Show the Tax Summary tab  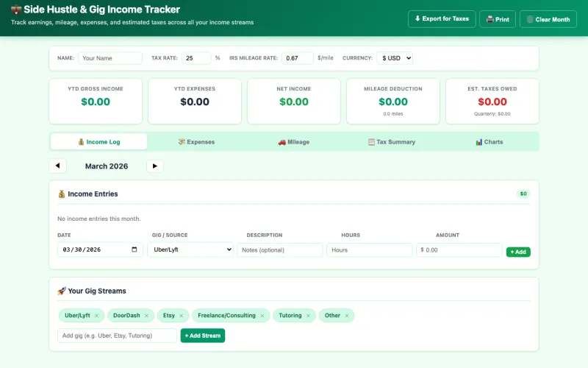pos(391,142)
